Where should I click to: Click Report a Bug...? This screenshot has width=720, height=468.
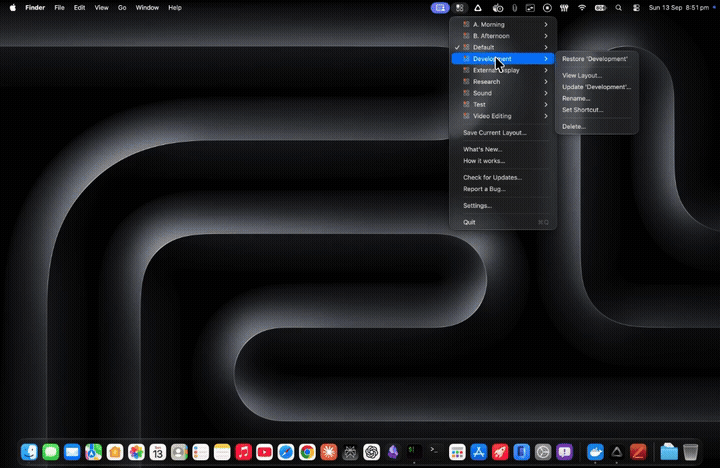(503, 189)
